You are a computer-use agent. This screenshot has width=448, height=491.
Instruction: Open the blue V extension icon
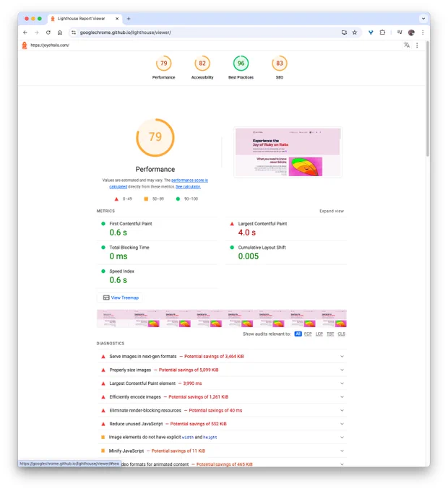(x=371, y=32)
